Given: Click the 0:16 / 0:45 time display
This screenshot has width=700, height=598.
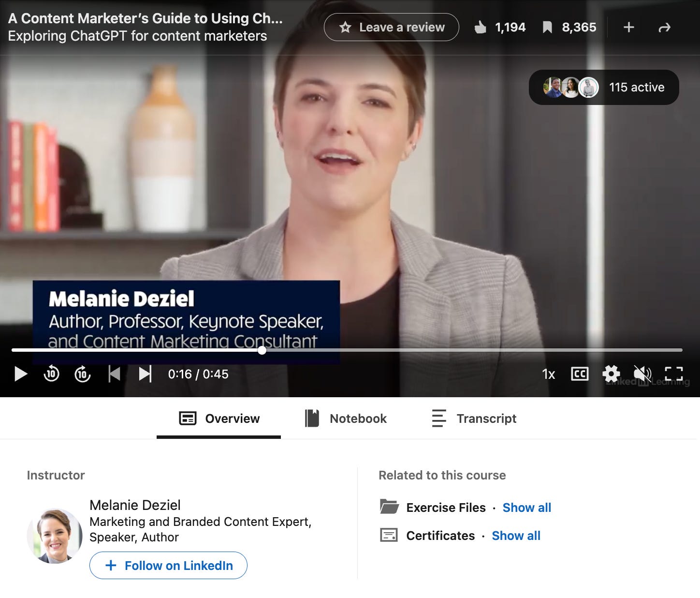Looking at the screenshot, I should [198, 374].
